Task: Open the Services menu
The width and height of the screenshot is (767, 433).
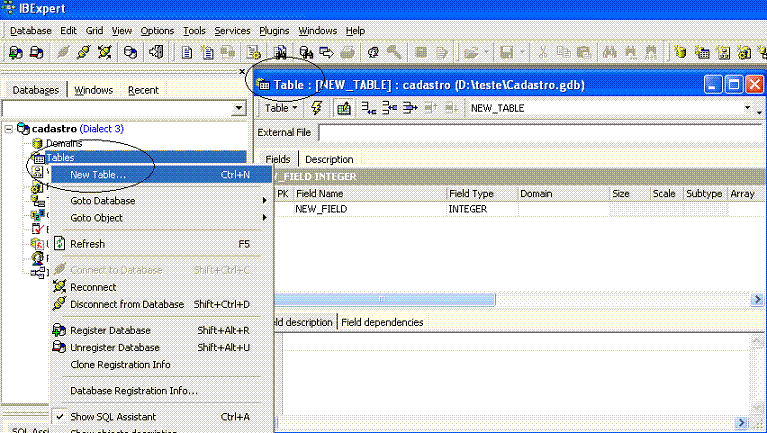Action: click(x=232, y=30)
